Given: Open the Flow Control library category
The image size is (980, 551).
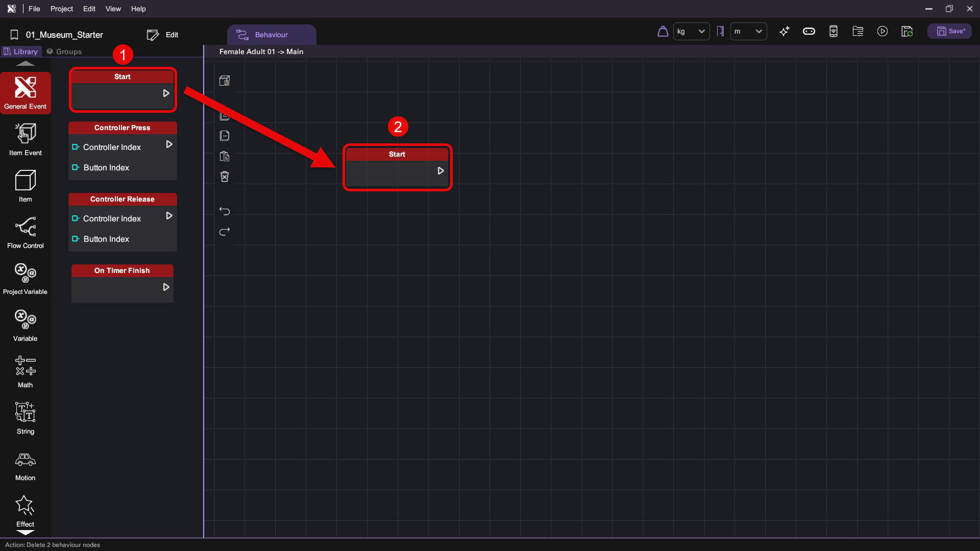Looking at the screenshot, I should point(25,232).
